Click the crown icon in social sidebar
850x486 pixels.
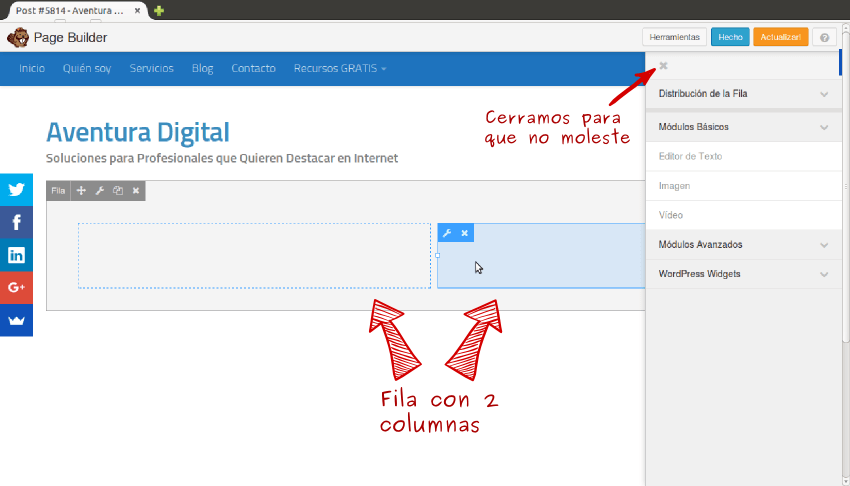click(16, 320)
